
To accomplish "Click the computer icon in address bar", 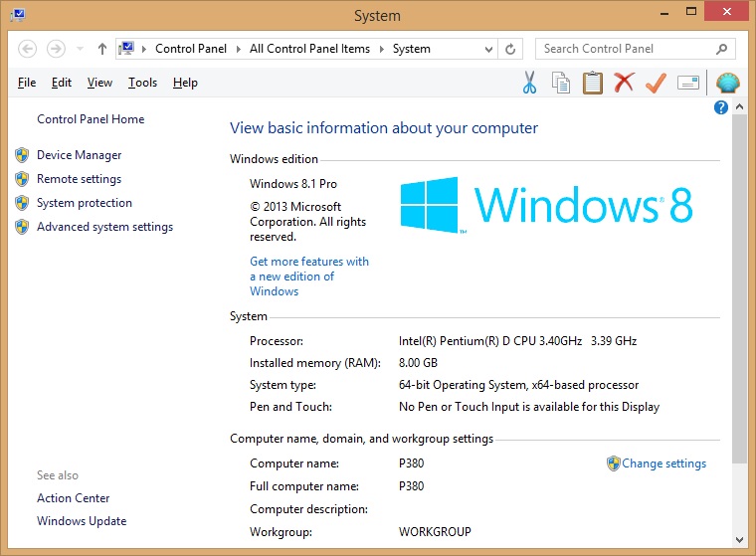I will point(126,48).
